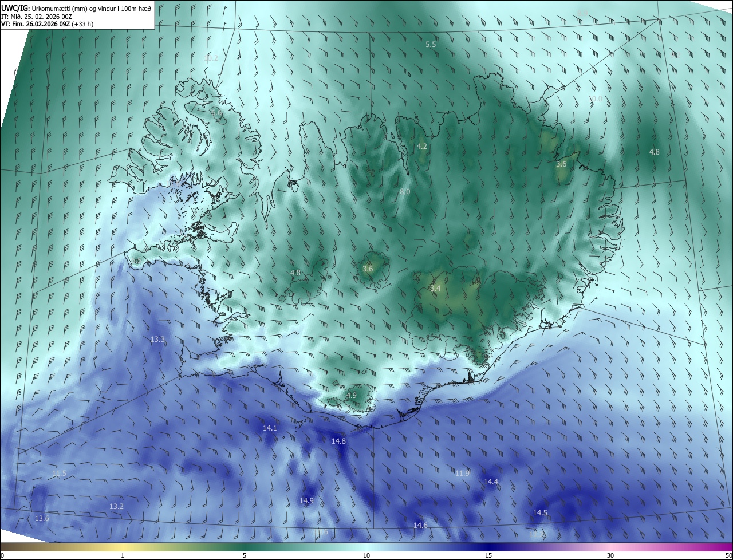The width and height of the screenshot is (733, 560).
Task: Select the 11.9 value label
Action: point(462,473)
